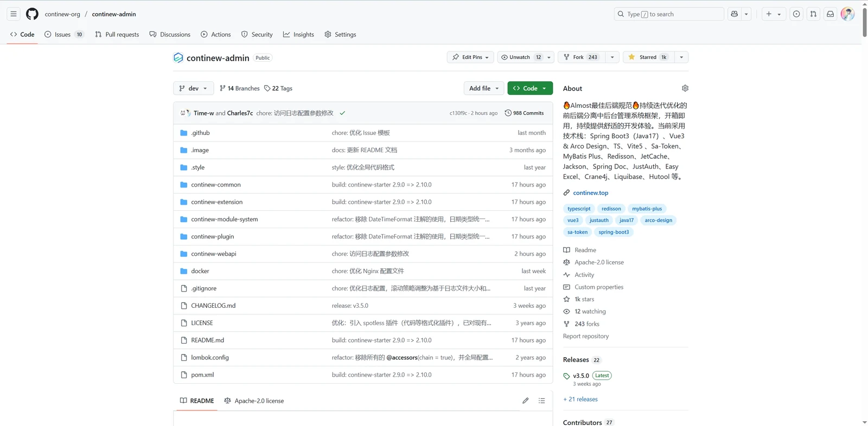Open the issues inbox icon in header
This screenshot has width=868, height=426.
coord(796,14)
